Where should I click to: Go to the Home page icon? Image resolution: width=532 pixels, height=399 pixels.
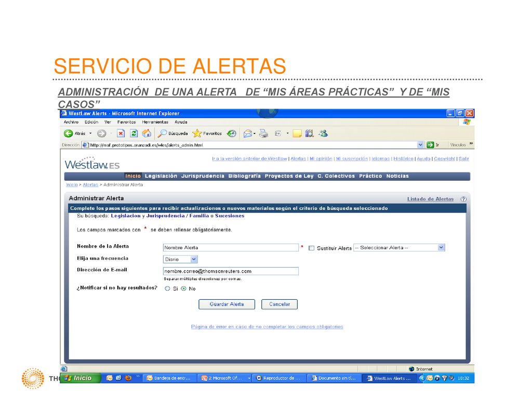(147, 134)
